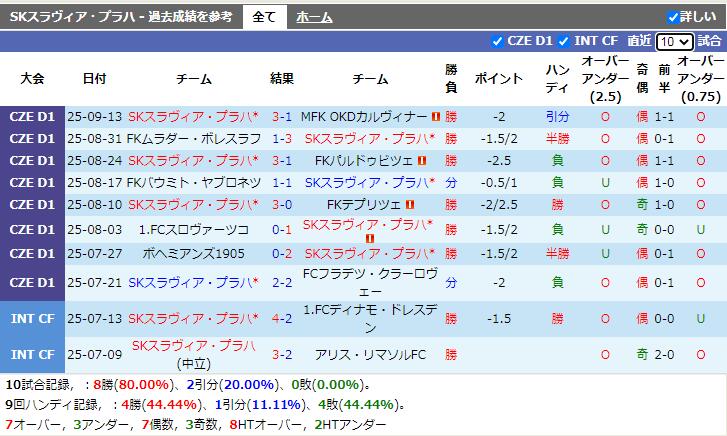Screen dimensions: 727x436
Task: Switch to the 全て tab
Action: click(x=264, y=18)
